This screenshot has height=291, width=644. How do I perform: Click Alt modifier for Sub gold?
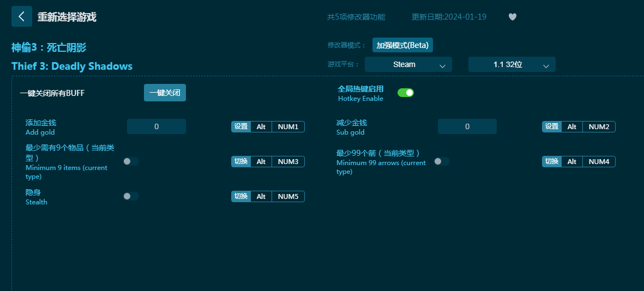pos(572,126)
